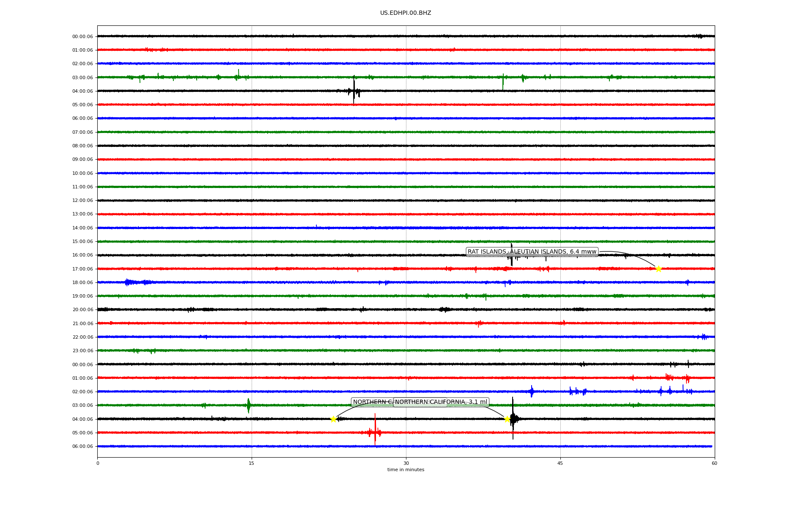The width and height of the screenshot is (812, 508).
Task: Click the 15 tick on the x-axis
Action: tap(252, 463)
